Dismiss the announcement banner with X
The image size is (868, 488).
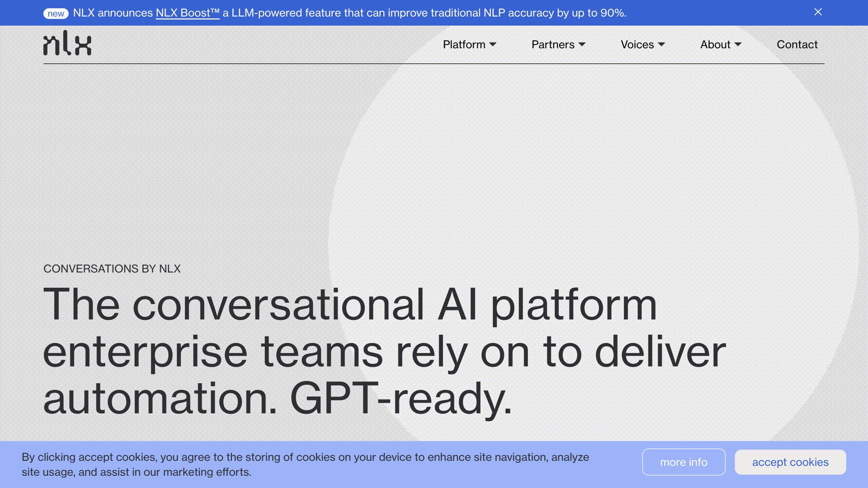click(818, 12)
